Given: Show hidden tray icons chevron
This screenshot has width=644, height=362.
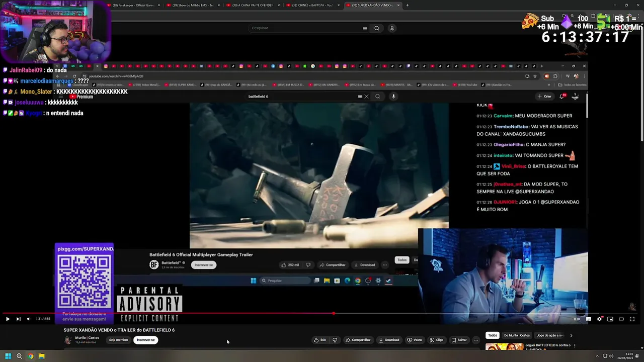Looking at the screenshot, I should pos(597,356).
